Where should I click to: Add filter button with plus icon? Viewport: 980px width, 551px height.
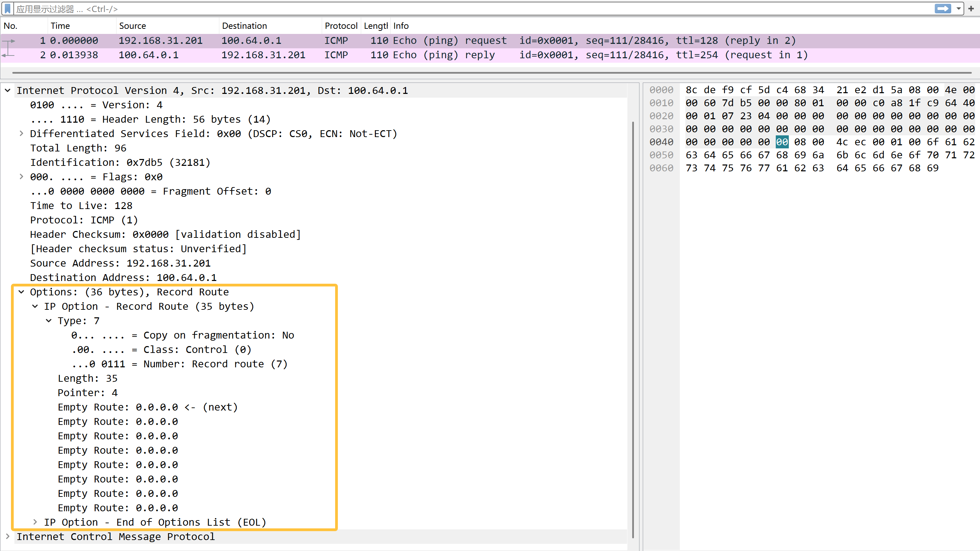coord(971,8)
